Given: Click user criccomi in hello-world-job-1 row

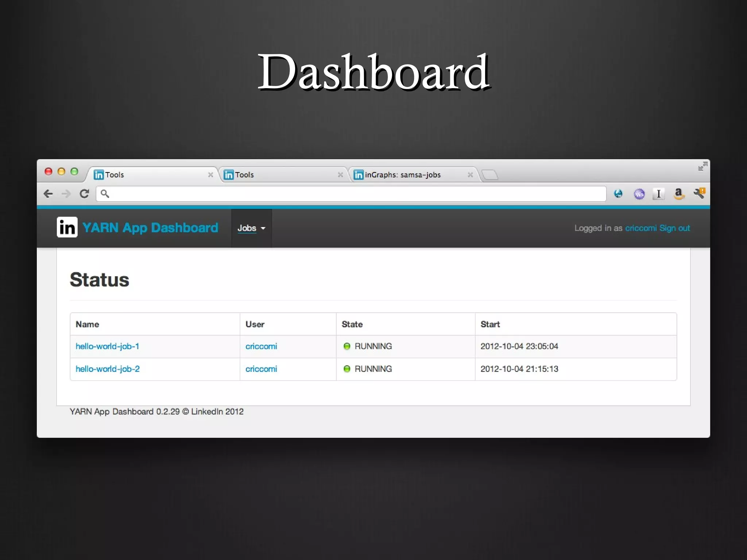Looking at the screenshot, I should click(x=261, y=346).
